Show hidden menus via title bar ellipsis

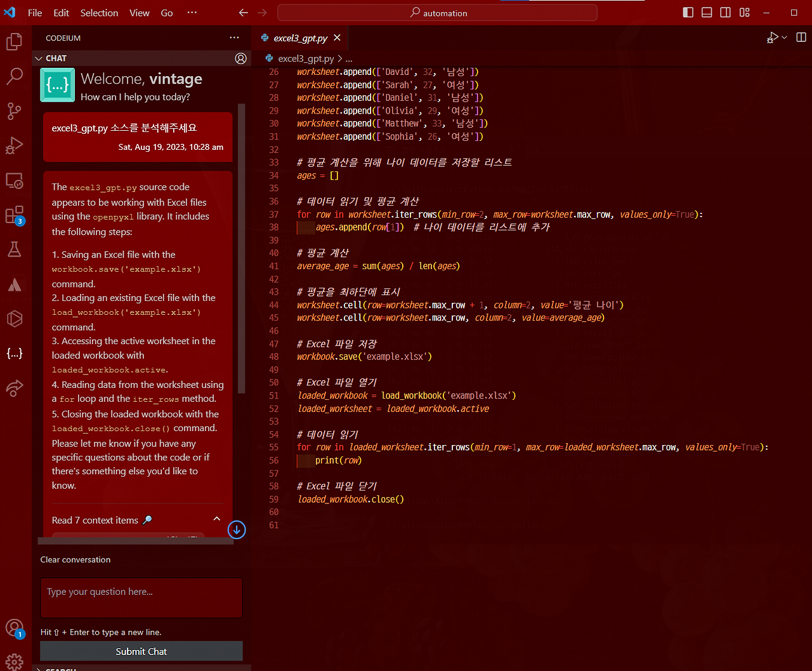coord(192,13)
